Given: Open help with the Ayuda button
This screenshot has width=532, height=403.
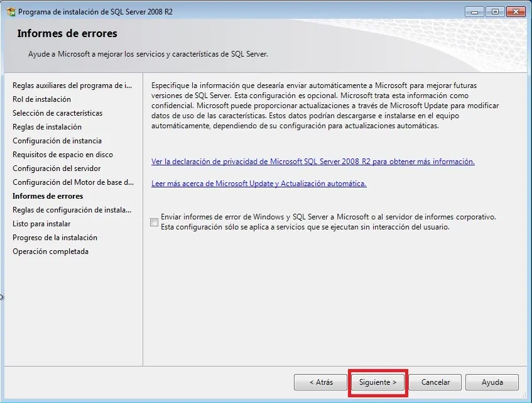Looking at the screenshot, I should coord(492,382).
